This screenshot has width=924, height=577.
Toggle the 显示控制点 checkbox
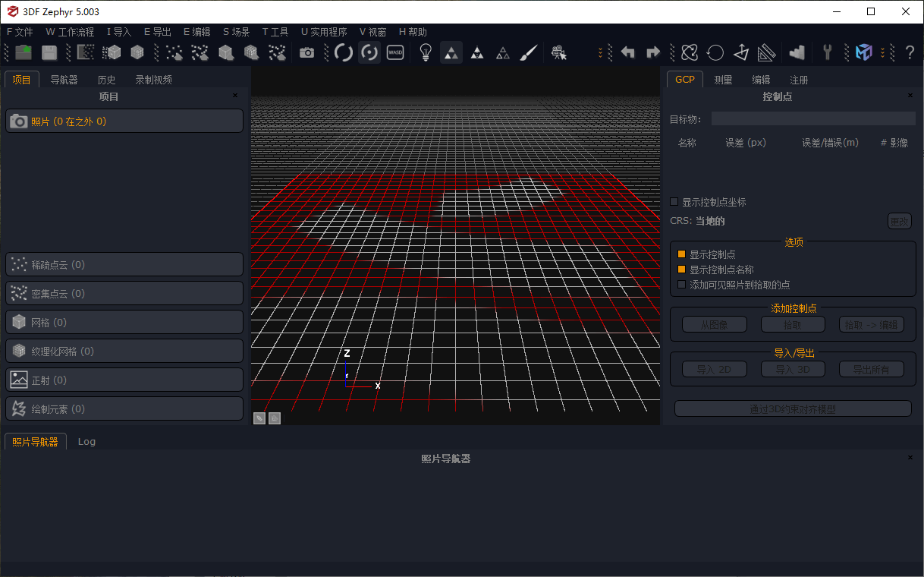pyautogui.click(x=681, y=254)
